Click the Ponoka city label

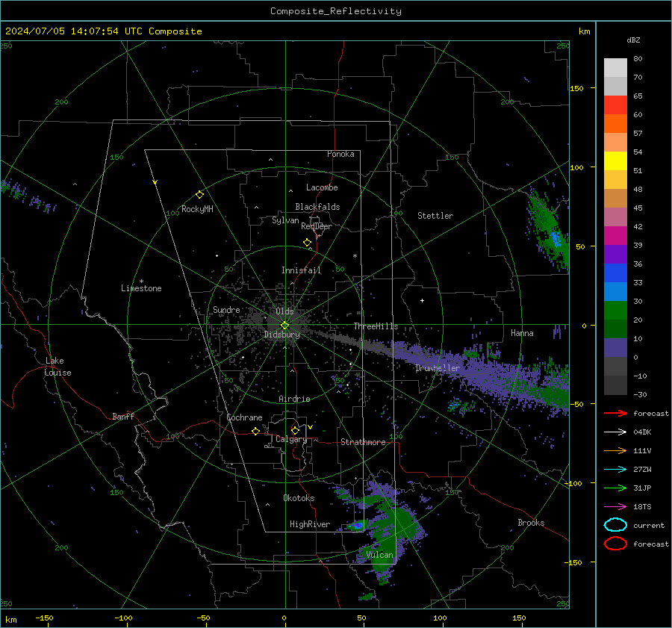point(340,154)
